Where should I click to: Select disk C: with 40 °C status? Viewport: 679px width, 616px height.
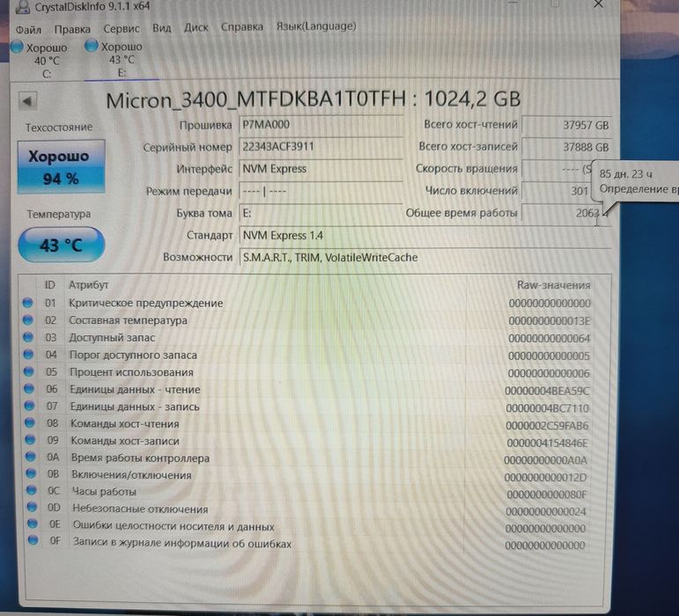click(x=41, y=60)
